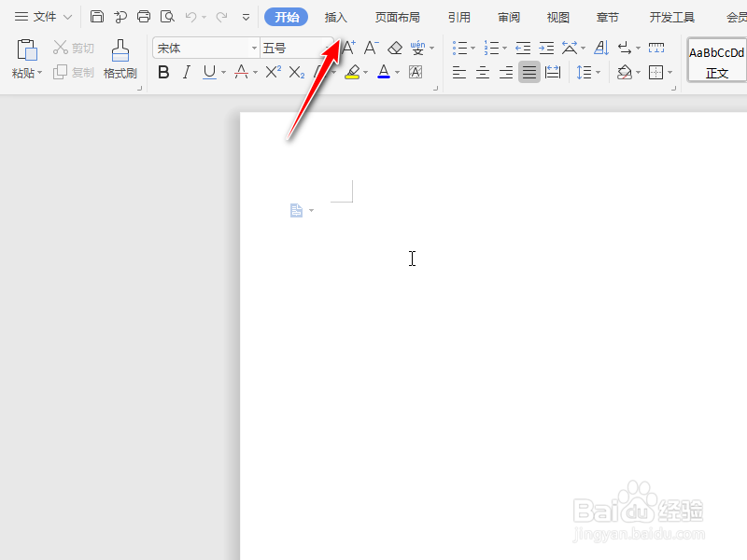Open the borders dropdown arrow
Viewport: 747px width, 560px height.
[669, 73]
